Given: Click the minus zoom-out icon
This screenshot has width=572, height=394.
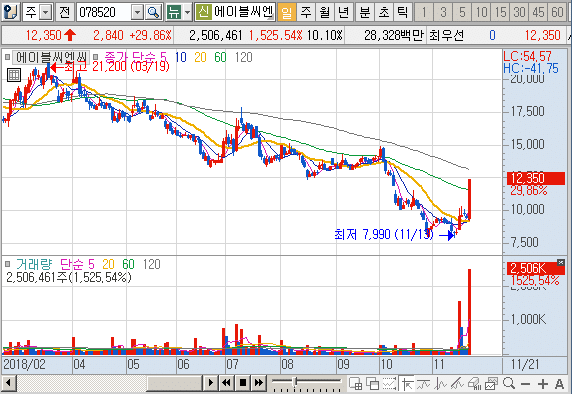Looking at the screenshot, I should (525, 384).
